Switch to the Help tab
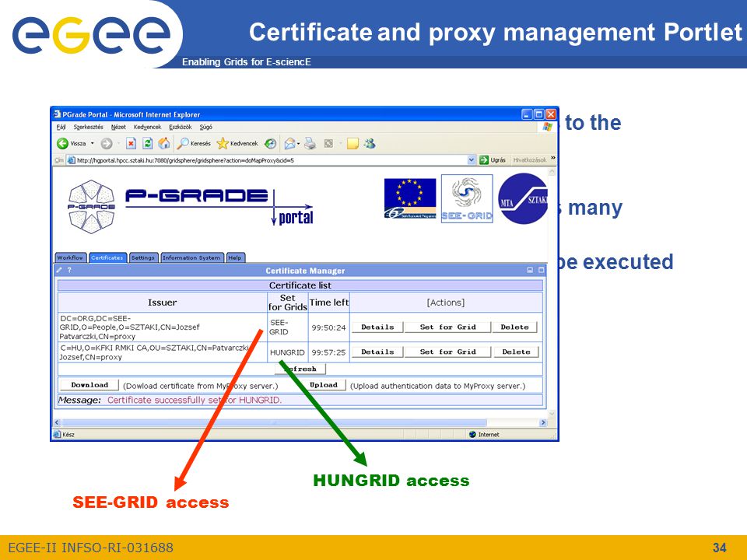The height and width of the screenshot is (560, 747). [235, 257]
